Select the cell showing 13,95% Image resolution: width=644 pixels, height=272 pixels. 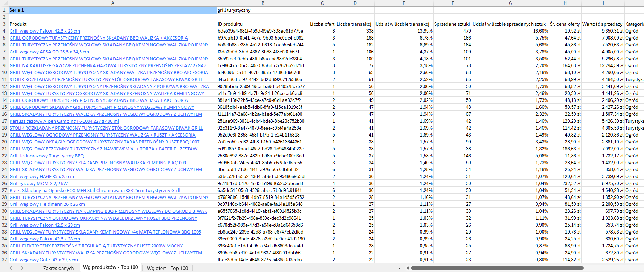click(x=403, y=31)
